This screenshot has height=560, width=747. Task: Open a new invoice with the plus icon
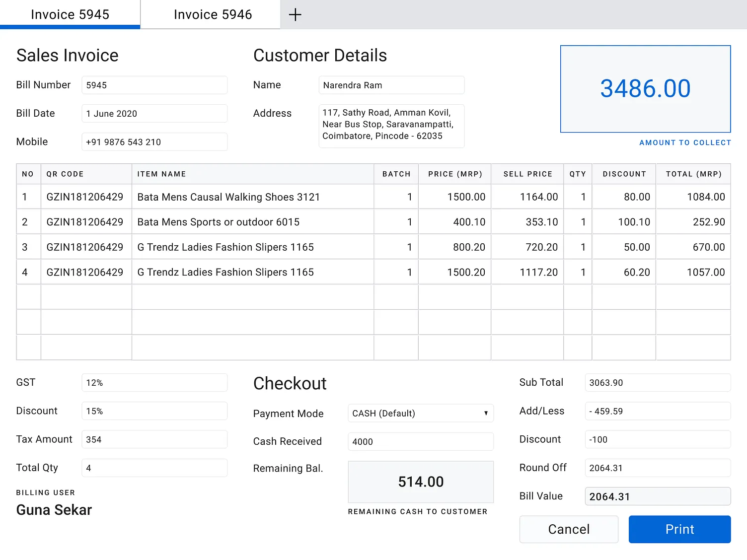point(295,14)
